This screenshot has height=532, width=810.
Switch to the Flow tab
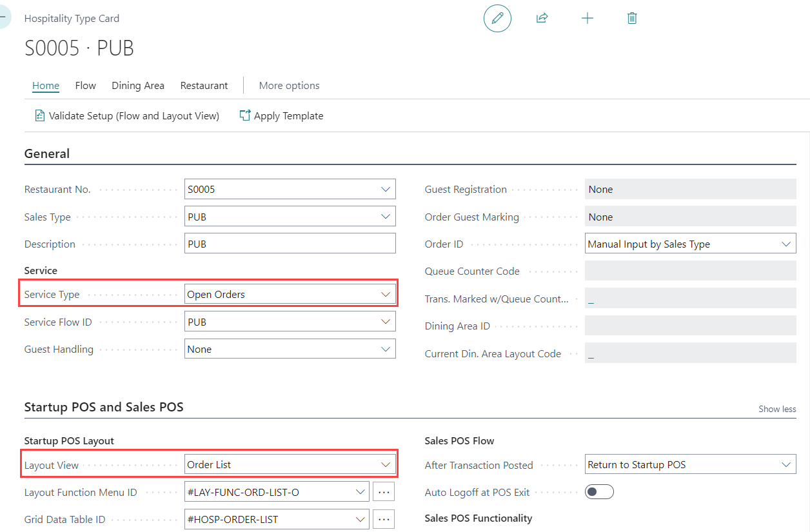[x=85, y=86]
